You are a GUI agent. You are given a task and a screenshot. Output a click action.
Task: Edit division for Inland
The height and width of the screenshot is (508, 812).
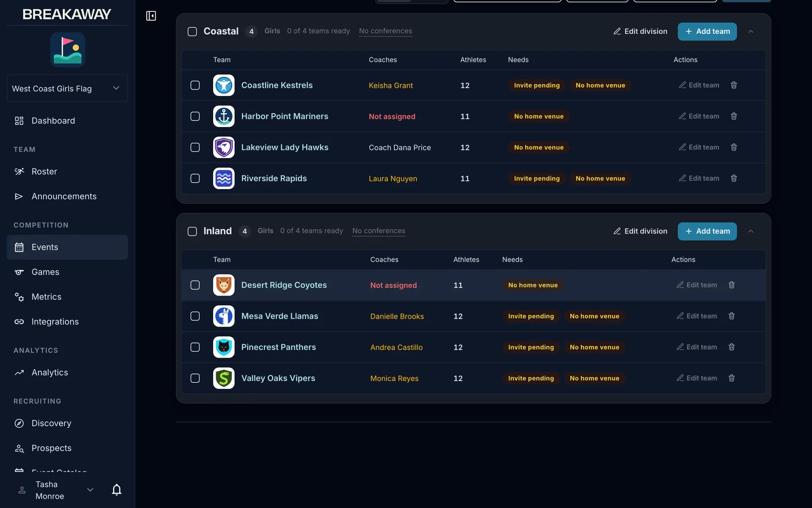click(x=640, y=231)
